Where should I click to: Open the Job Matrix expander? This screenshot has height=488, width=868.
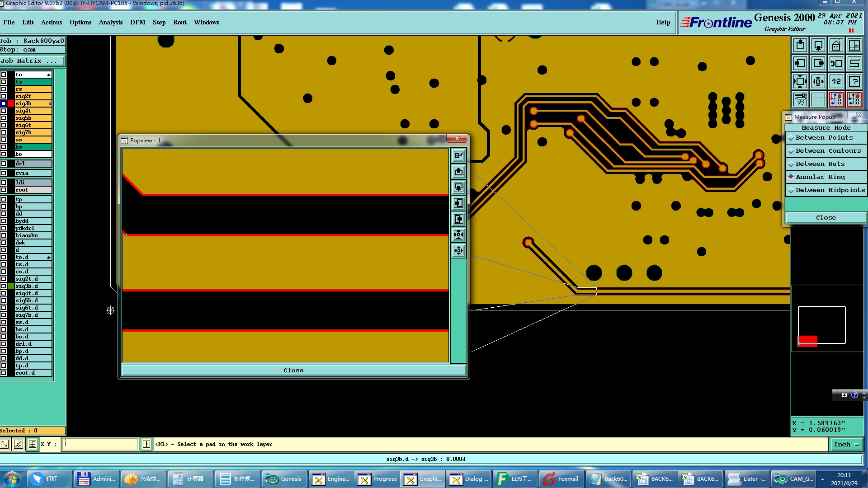pyautogui.click(x=32, y=61)
